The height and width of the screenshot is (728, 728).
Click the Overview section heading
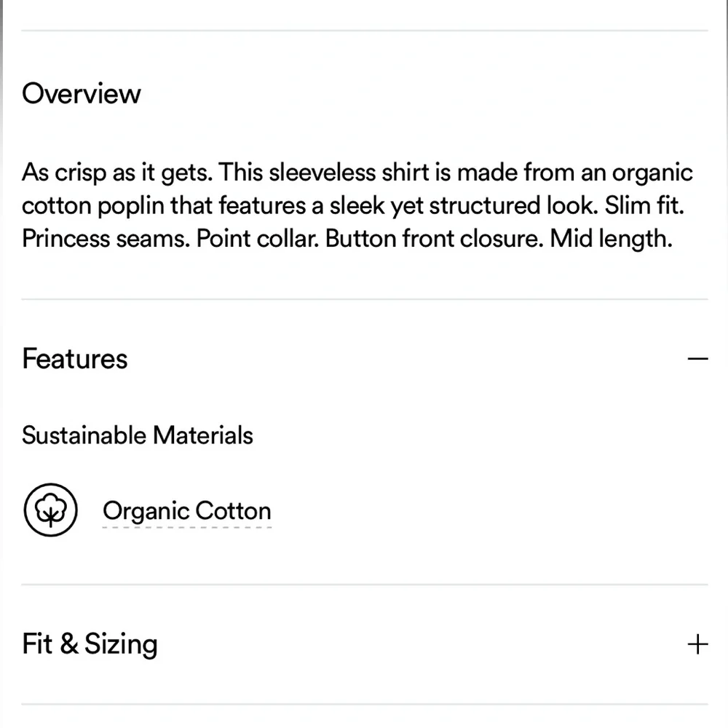click(x=82, y=94)
